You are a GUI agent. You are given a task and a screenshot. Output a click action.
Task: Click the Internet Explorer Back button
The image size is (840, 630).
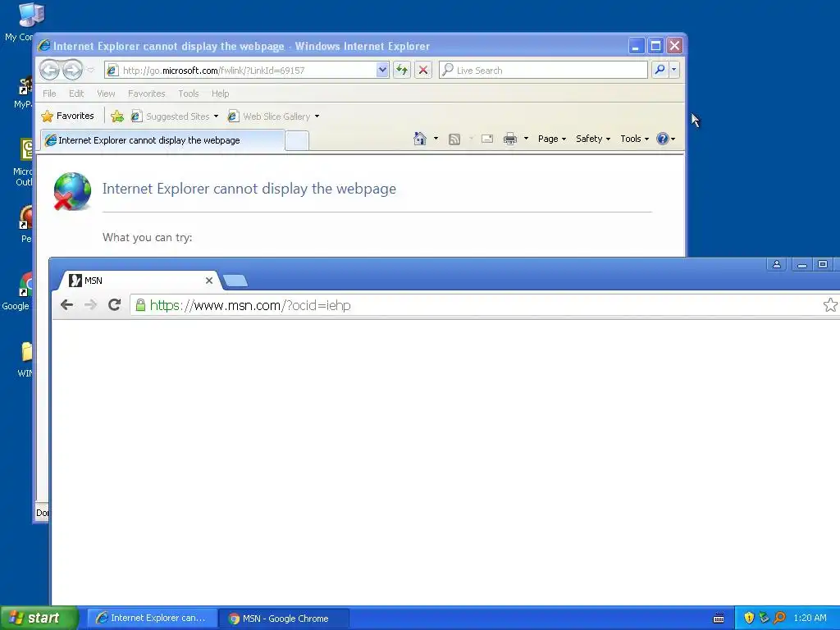(49, 70)
